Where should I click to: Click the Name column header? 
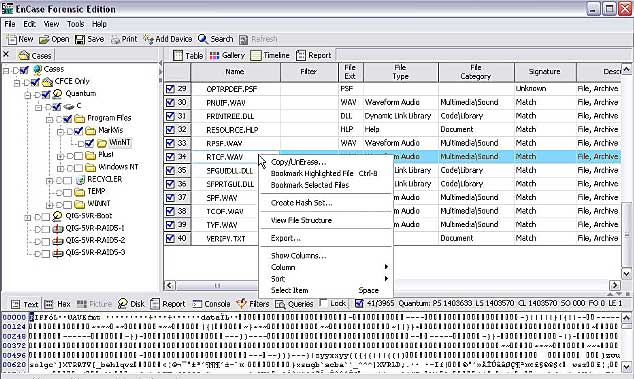(x=235, y=72)
